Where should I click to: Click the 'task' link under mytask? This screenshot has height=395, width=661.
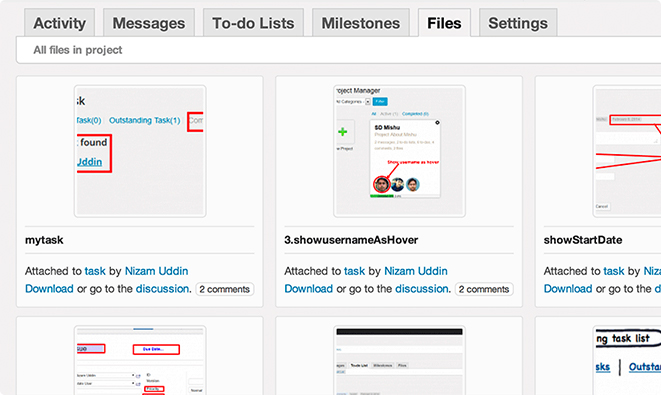tap(95, 271)
